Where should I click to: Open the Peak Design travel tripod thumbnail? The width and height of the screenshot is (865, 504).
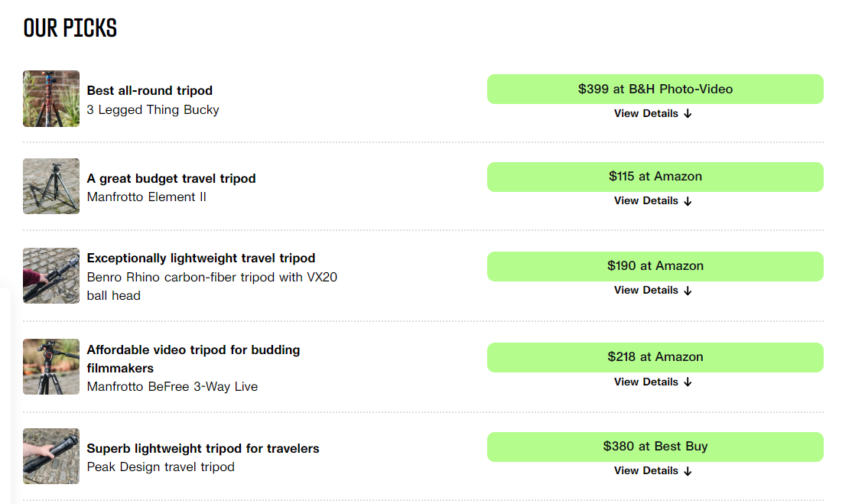(50, 456)
